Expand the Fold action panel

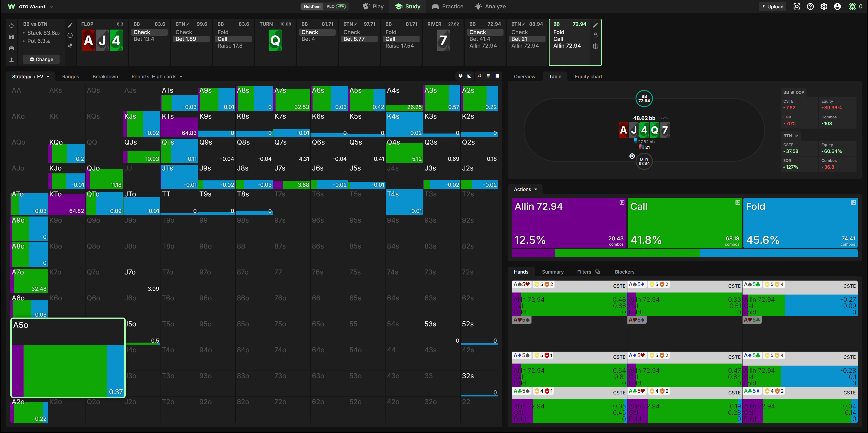click(x=853, y=202)
